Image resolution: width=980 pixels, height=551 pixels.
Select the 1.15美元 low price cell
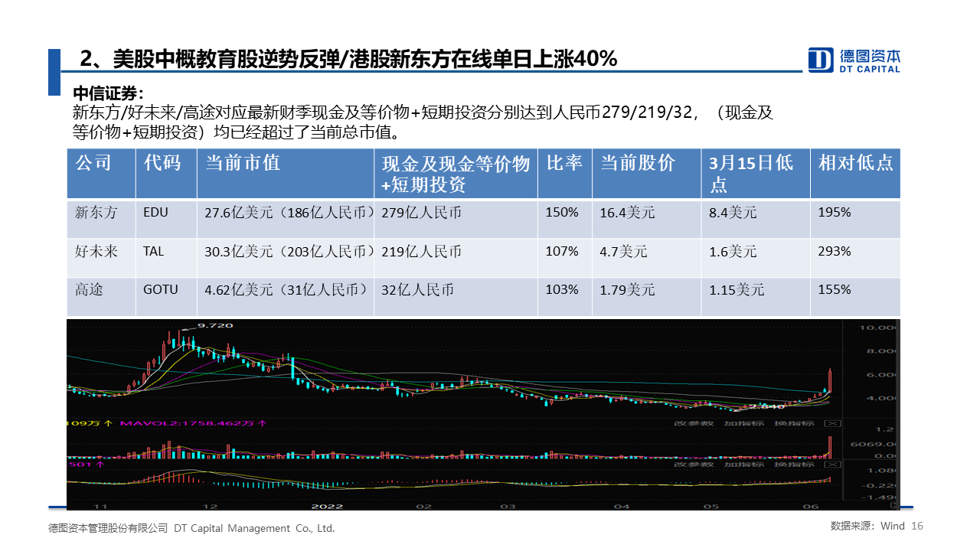756,296
